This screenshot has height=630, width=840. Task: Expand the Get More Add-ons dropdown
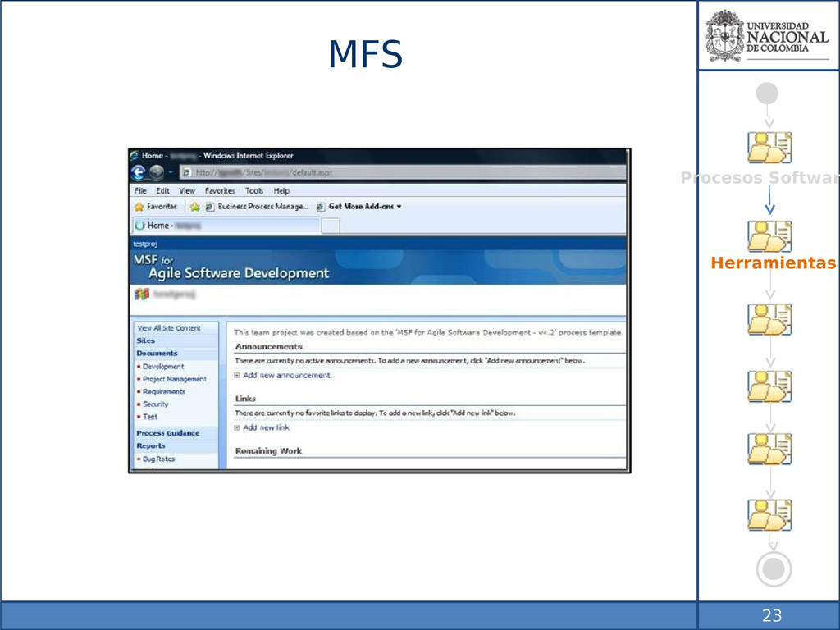tap(359, 206)
